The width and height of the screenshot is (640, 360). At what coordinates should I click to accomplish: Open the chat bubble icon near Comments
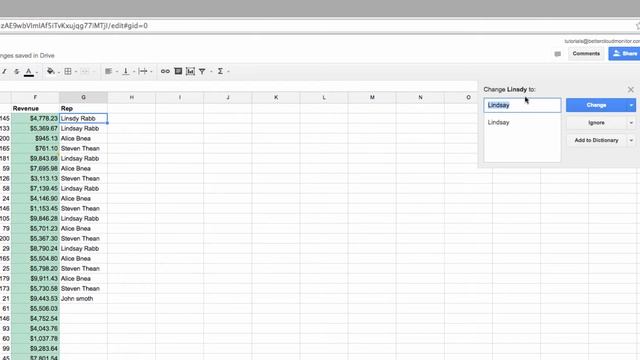(x=558, y=54)
